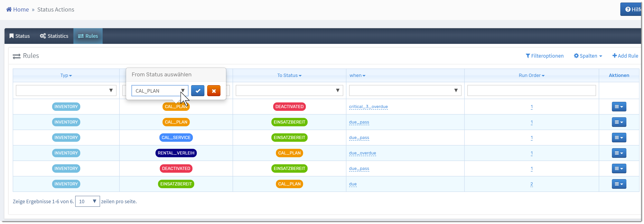Click the RENTAL_VERLEIH status badge

coord(176,153)
